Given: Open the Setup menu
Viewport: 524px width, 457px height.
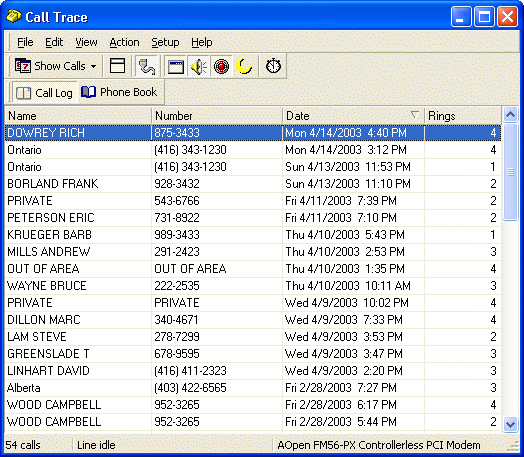Looking at the screenshot, I should point(165,42).
